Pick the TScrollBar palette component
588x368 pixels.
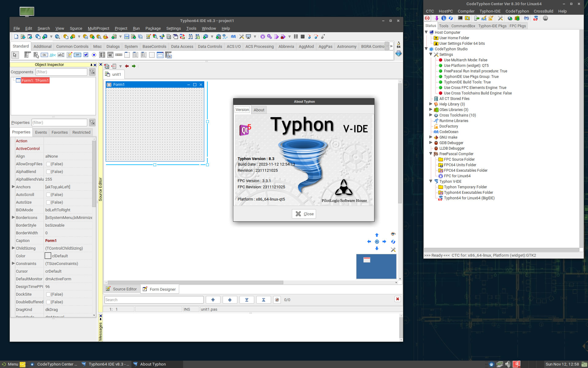[x=119, y=55]
